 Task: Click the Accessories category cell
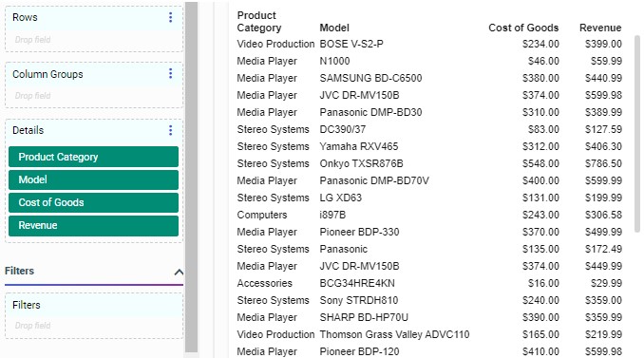pos(264,283)
